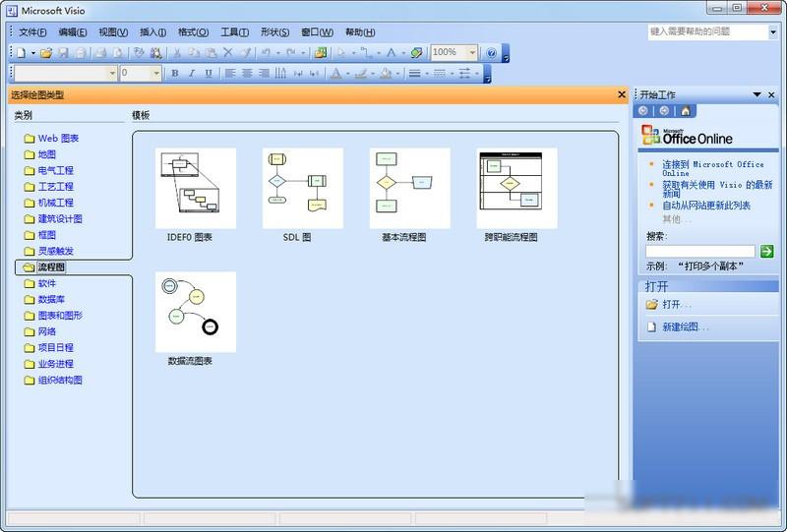
Task: Click the Line Color pencil icon
Action: click(360, 74)
